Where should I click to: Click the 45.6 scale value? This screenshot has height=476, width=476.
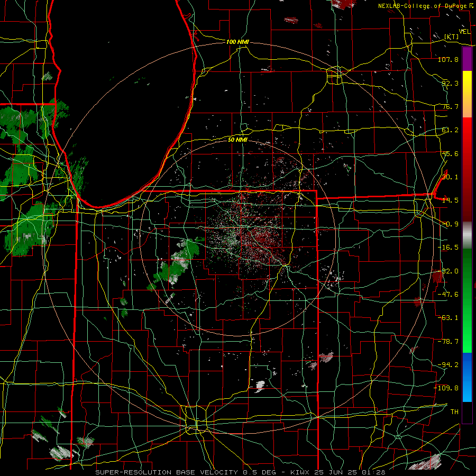click(450, 153)
